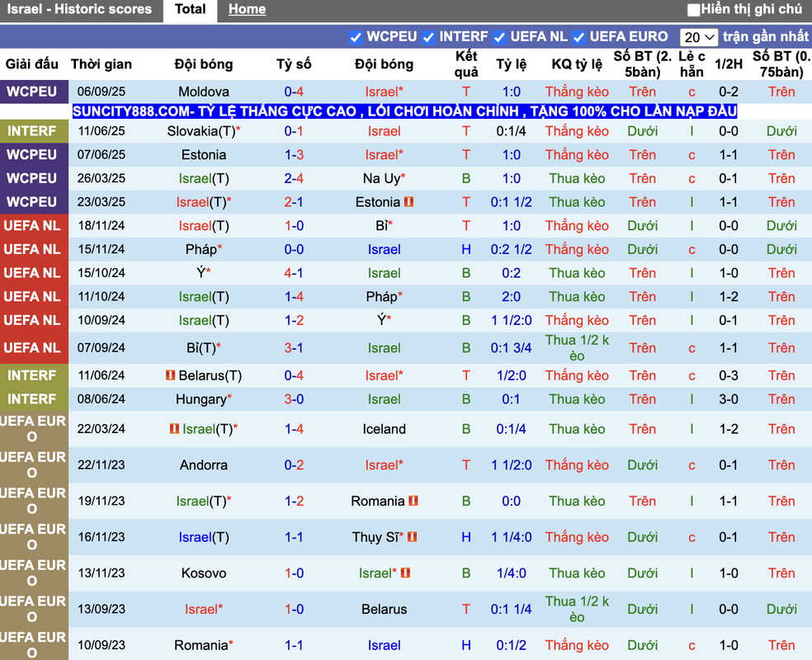The height and width of the screenshot is (660, 812).
Task: Click red card icon next to Israel on 13/11/23
Action: tap(405, 573)
